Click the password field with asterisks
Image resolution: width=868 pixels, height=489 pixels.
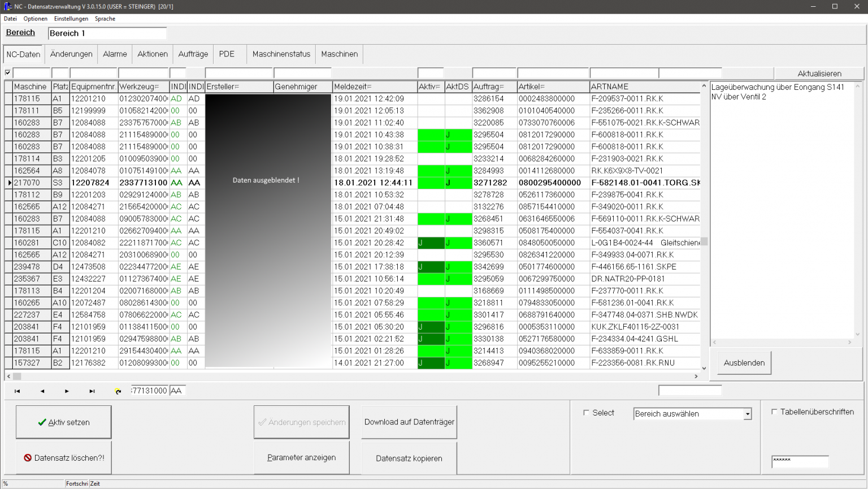click(x=800, y=461)
